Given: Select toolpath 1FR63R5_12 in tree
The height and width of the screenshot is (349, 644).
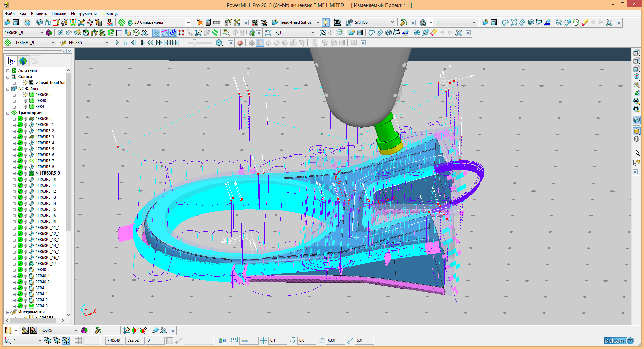Looking at the screenshot, I should pyautogui.click(x=46, y=191).
